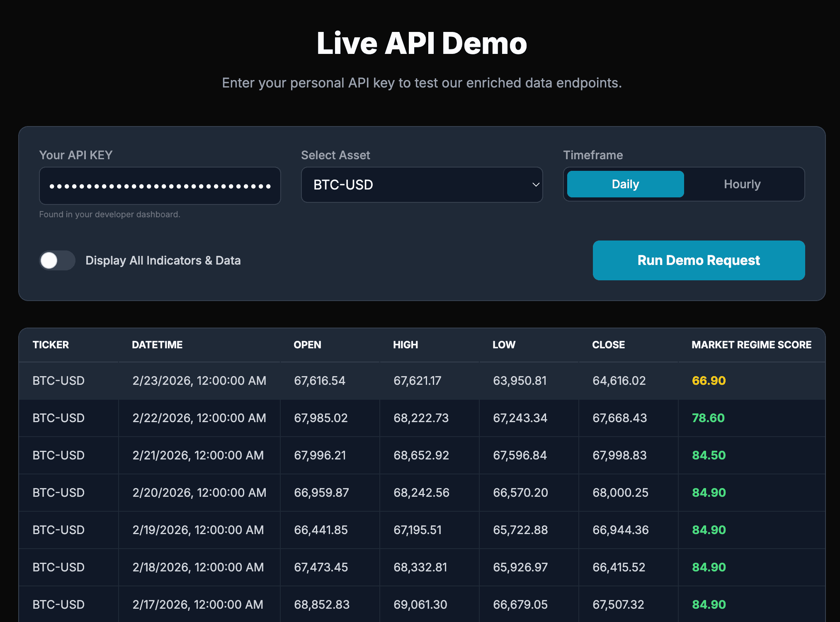Screen dimensions: 840x622
Task: Click the DATETIME column header
Action: (x=157, y=345)
